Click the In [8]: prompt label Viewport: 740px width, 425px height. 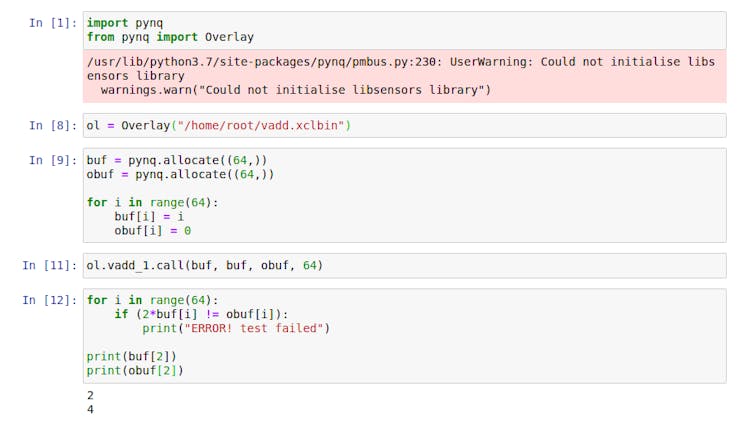pos(53,125)
